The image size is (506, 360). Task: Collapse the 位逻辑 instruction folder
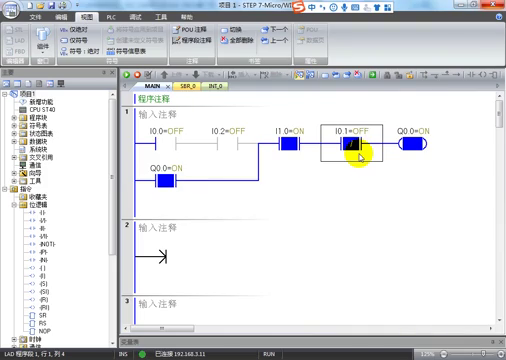(x=14, y=205)
